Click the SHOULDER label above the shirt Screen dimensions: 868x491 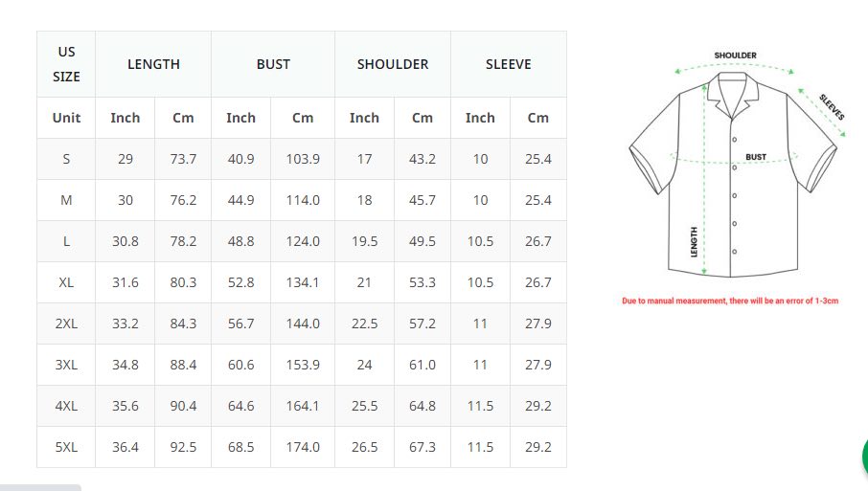735,56
